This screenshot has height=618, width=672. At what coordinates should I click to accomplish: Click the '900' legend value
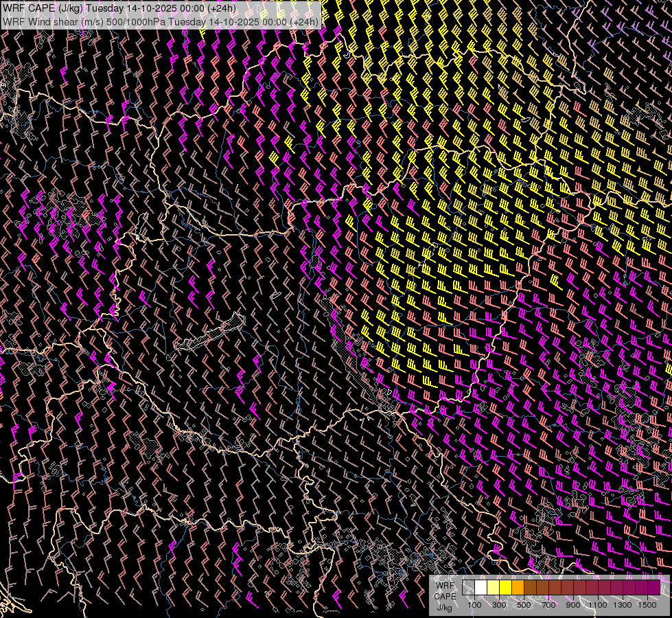tap(573, 605)
